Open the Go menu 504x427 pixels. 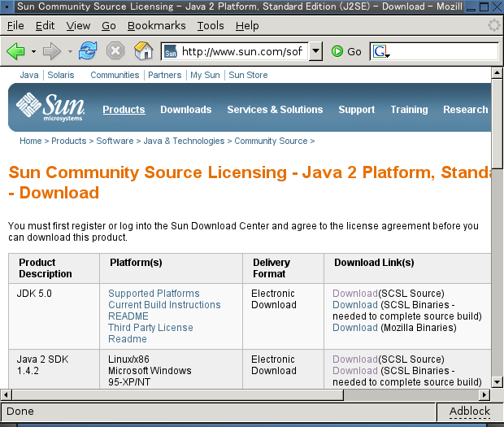coord(109,26)
